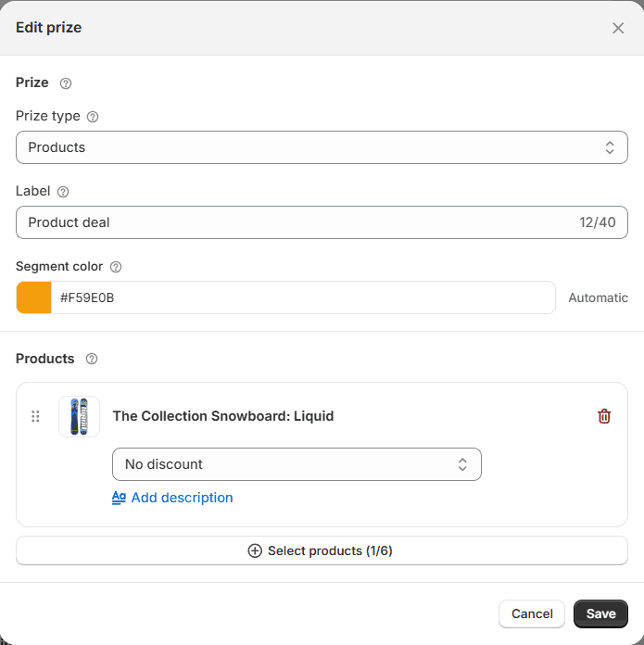Viewport: 644px width, 645px height.
Task: Click help icon beside Products heading
Action: click(x=92, y=360)
